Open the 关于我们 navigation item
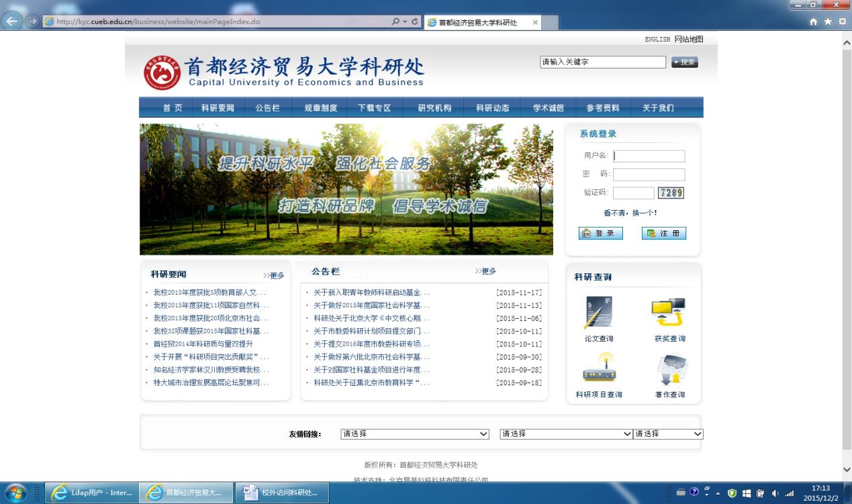This screenshot has height=504, width=852. pos(658,108)
